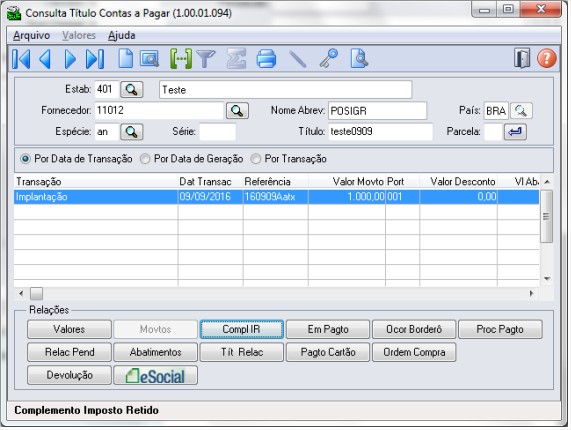Click table vertical scrollbar up arrow
571x430 pixels.
click(547, 182)
